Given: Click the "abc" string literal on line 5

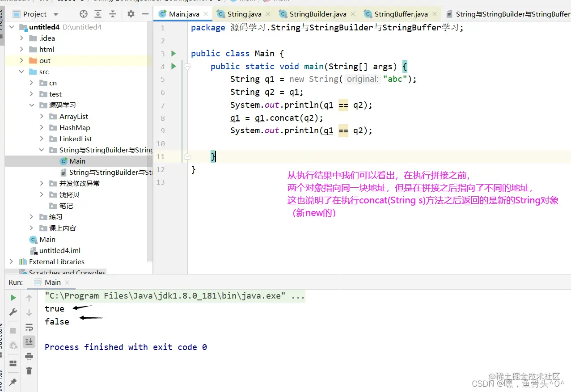Looking at the screenshot, I should (395, 79).
